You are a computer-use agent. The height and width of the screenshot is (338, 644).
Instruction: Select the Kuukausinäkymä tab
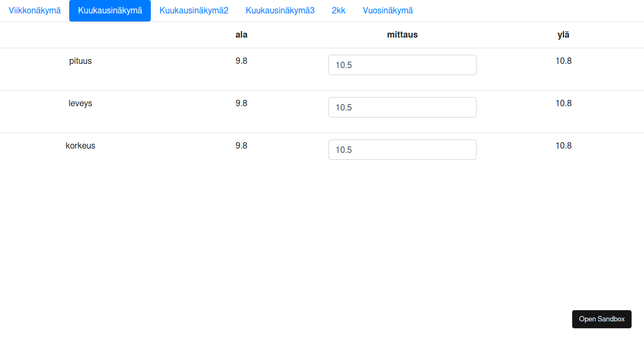109,10
